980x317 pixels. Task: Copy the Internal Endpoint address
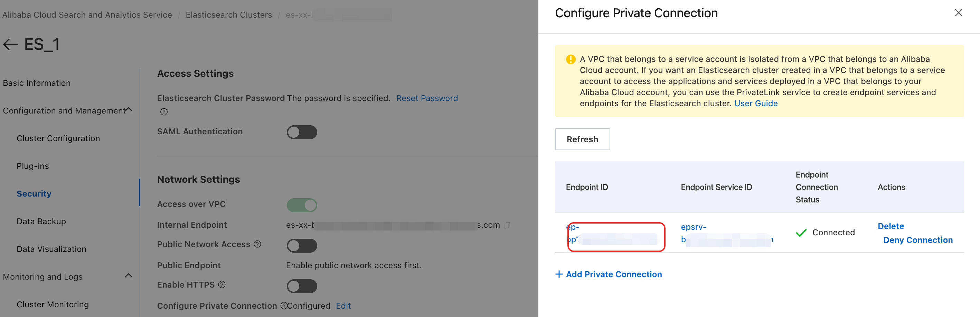(507, 226)
